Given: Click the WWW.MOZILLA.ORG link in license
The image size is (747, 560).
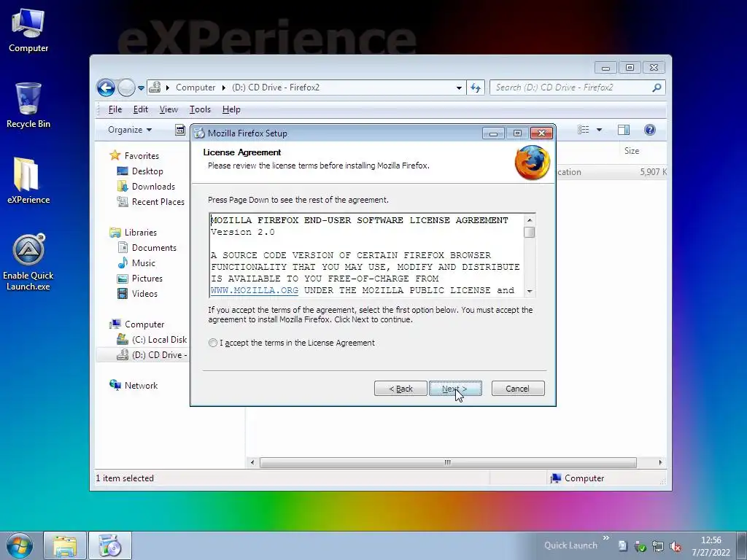Looking at the screenshot, I should click(255, 290).
